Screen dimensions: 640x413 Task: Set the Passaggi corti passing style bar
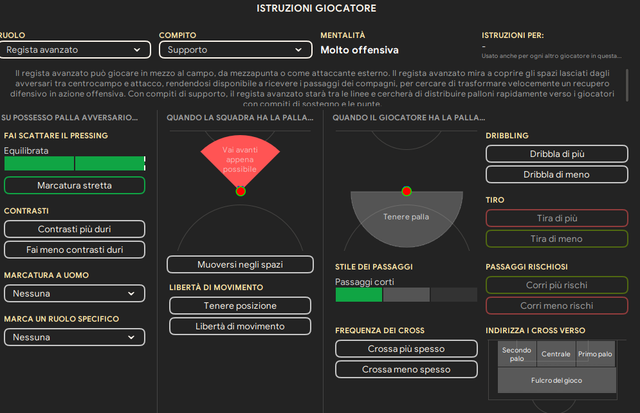[x=406, y=295]
